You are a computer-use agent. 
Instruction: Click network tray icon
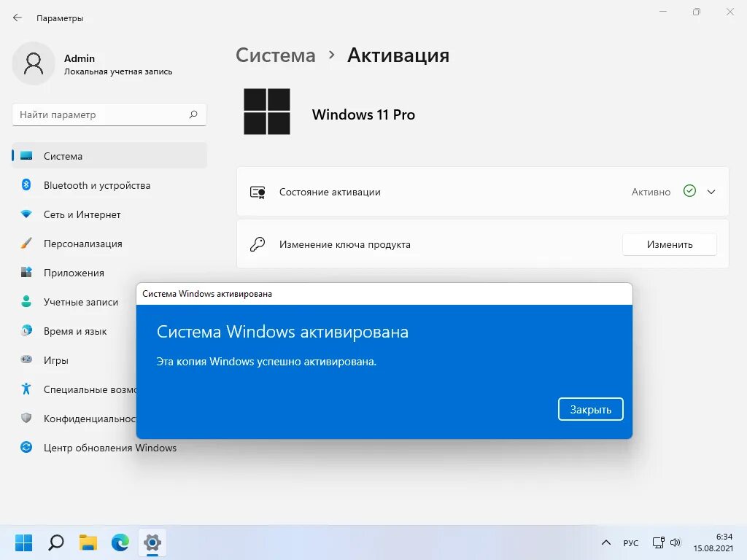(x=659, y=542)
